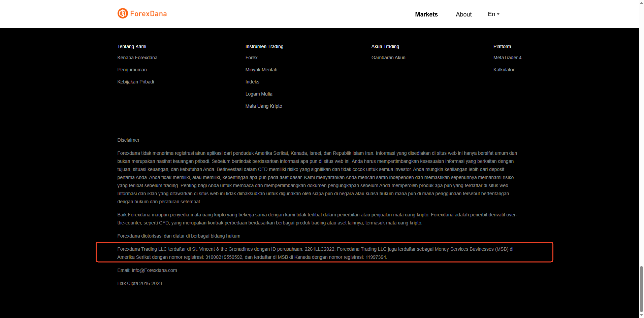Click the ForexDana hexagon logo icon

[123, 13]
